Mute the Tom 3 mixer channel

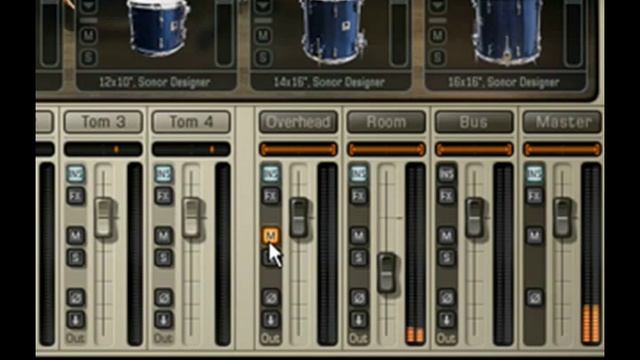pyautogui.click(x=76, y=236)
